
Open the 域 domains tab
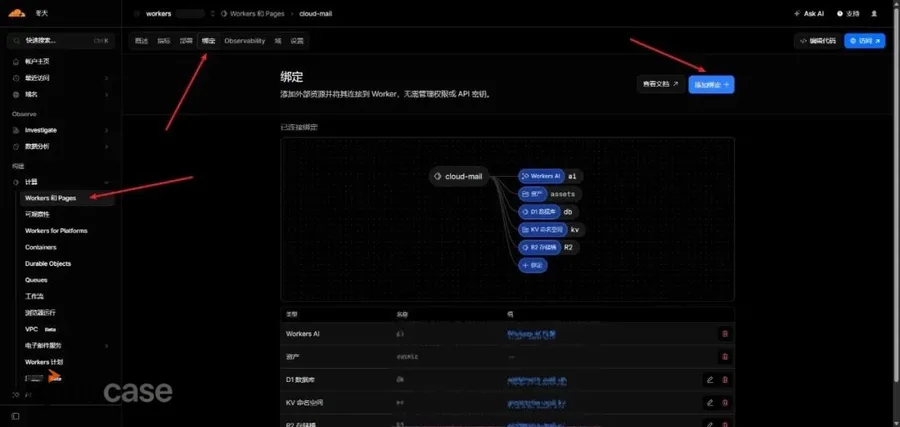point(278,41)
